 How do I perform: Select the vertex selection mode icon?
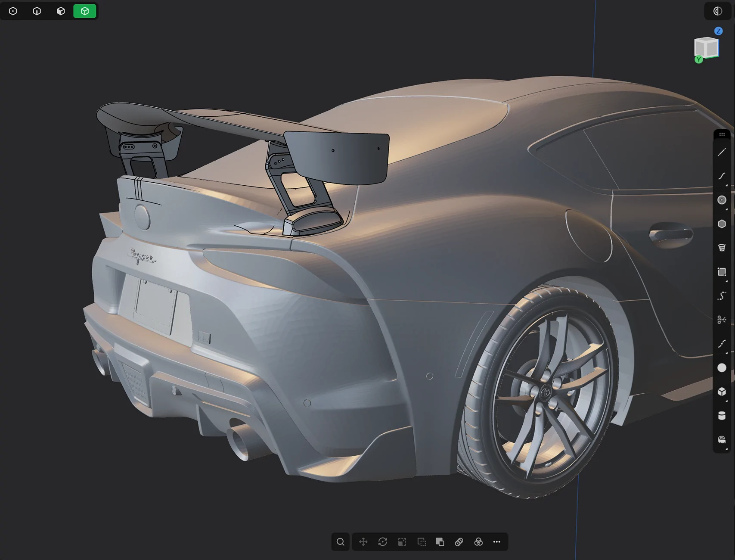pyautogui.click(x=13, y=11)
